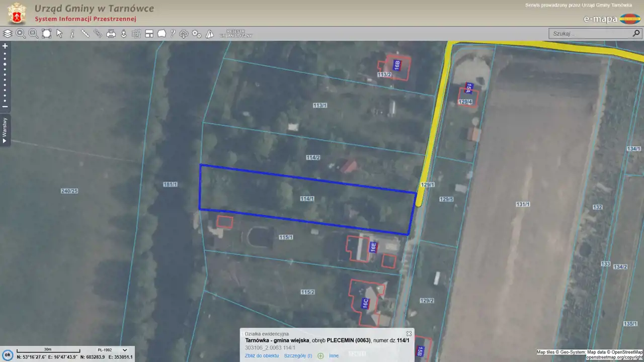Activate the object information tool
644x362 pixels.
click(x=72, y=34)
